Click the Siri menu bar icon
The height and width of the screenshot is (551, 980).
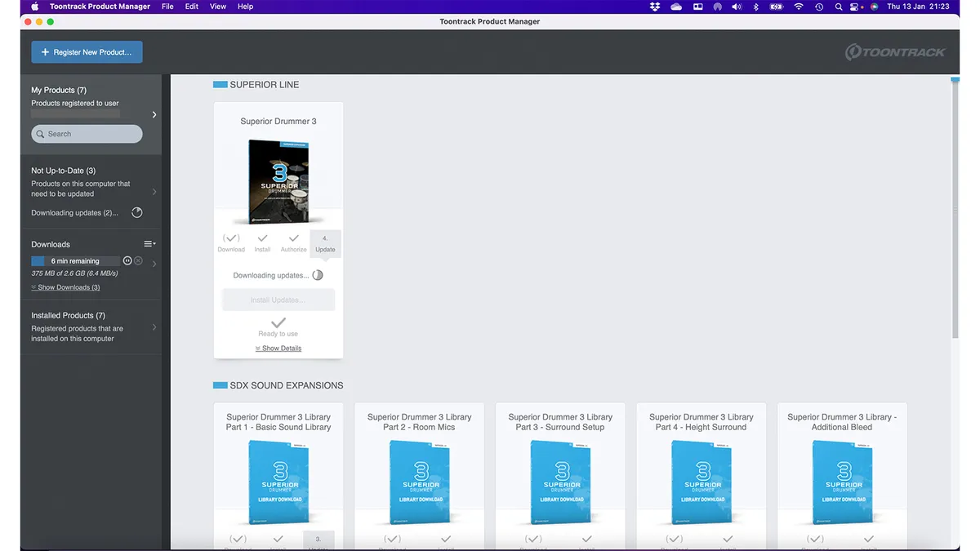[x=874, y=7]
